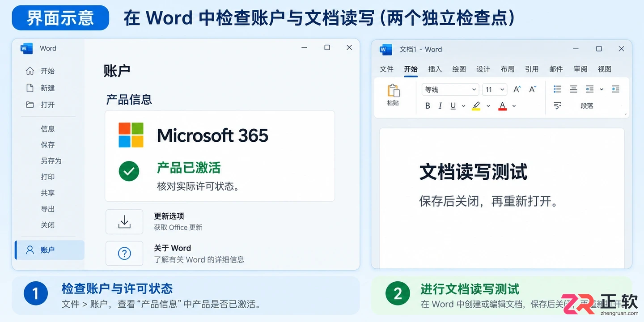Click the Home (开始) house icon in the sidebar
The width and height of the screenshot is (644, 322).
click(30, 71)
